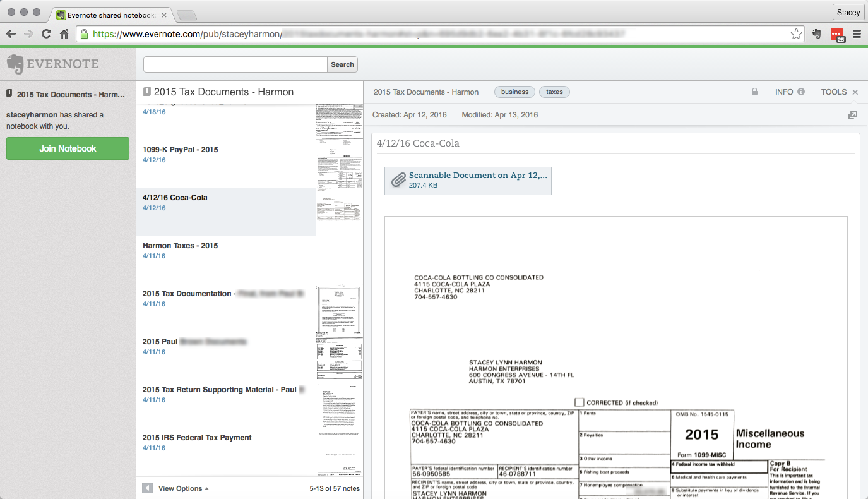This screenshot has width=868, height=499.
Task: Click 2015 Tax Documents - Harmon sidebar notebook
Action: pos(68,94)
